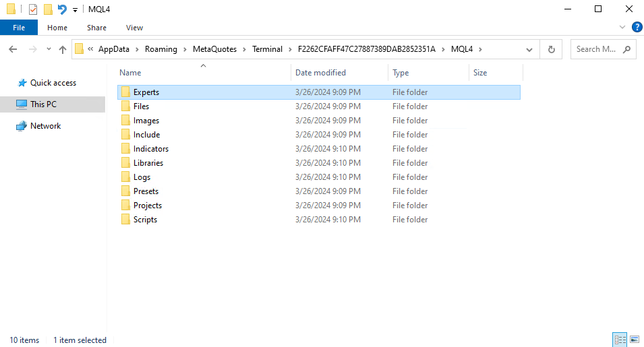Expand the ribbon with the chevron
The width and height of the screenshot is (644, 347).
tap(622, 27)
